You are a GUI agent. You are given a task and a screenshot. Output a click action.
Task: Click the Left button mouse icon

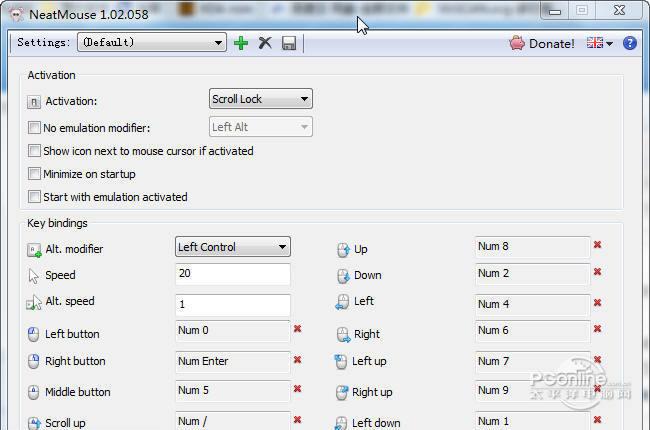[33, 334]
